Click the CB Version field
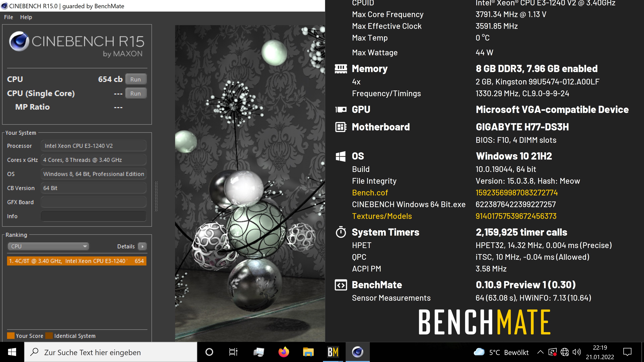 click(94, 188)
